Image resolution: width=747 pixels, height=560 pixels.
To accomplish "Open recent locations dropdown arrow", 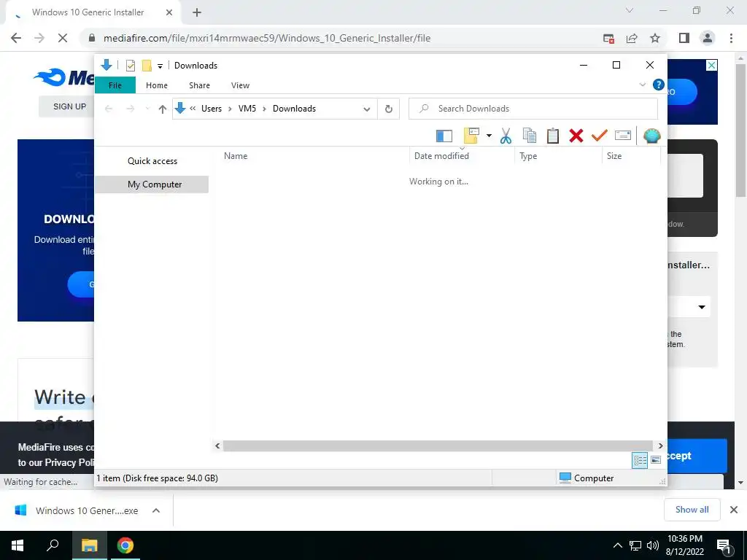I will tap(147, 109).
